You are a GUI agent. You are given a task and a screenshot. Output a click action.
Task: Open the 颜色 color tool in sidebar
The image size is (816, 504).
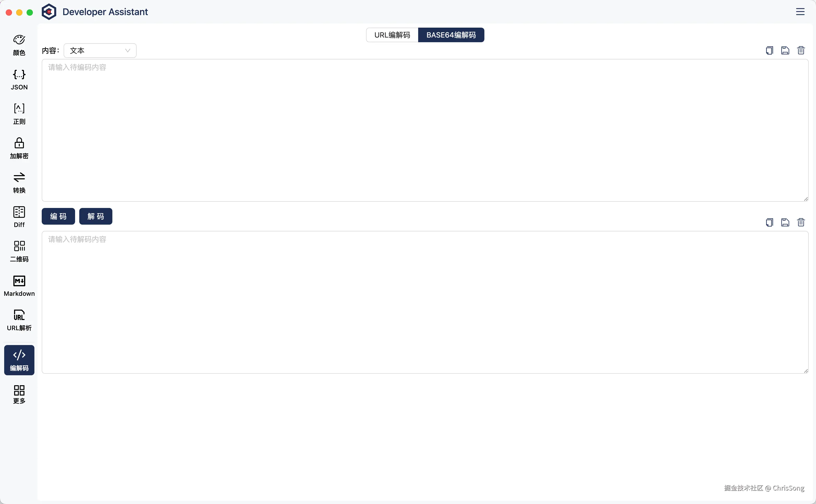pos(19,45)
